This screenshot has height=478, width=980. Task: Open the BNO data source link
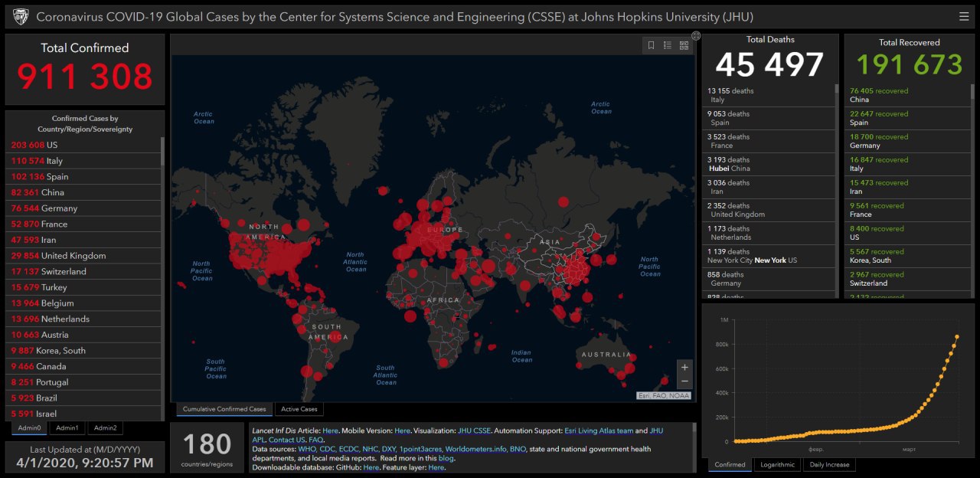coord(518,449)
